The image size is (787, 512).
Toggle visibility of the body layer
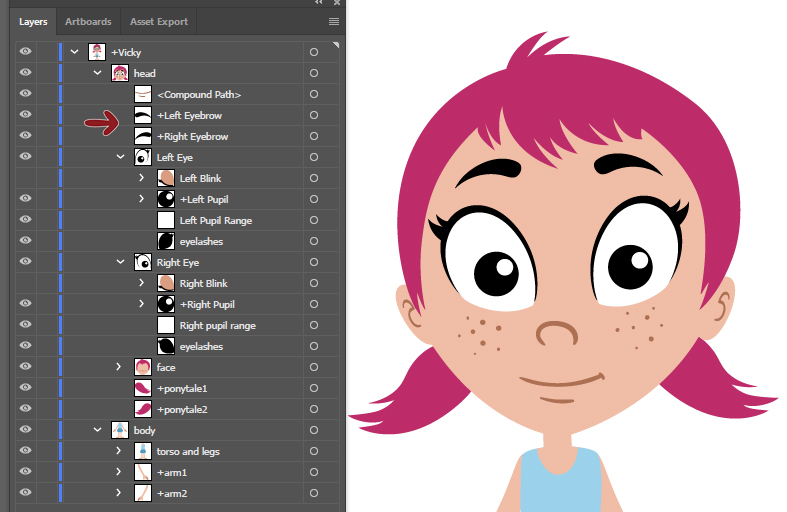(x=25, y=431)
